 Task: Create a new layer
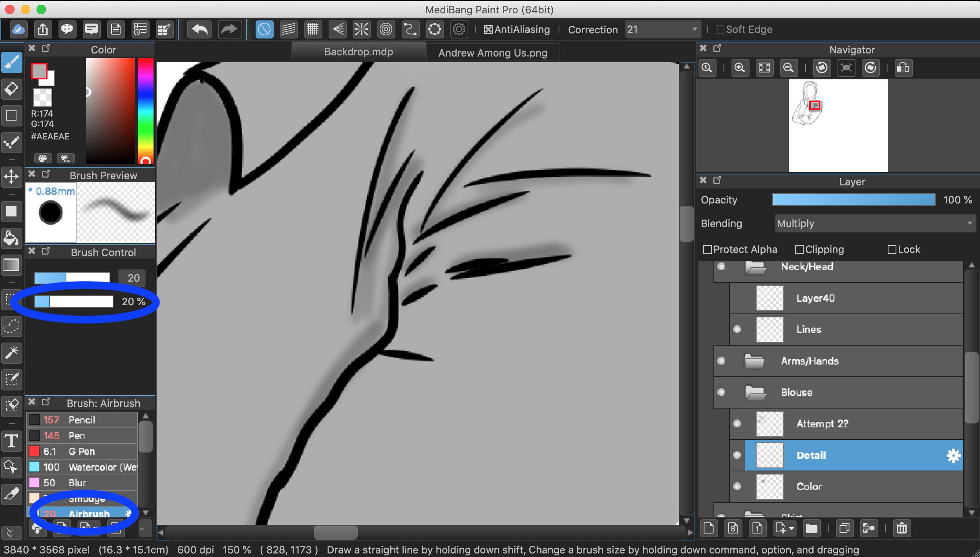pyautogui.click(x=709, y=528)
